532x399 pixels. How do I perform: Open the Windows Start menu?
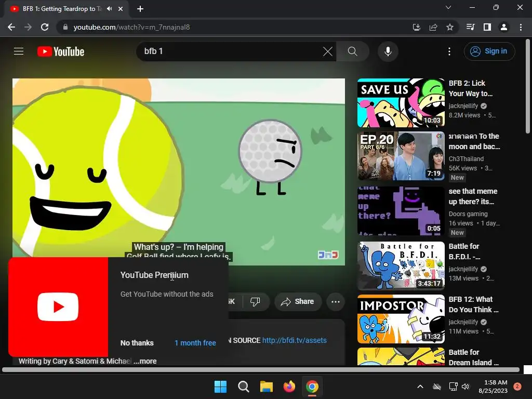pos(220,387)
